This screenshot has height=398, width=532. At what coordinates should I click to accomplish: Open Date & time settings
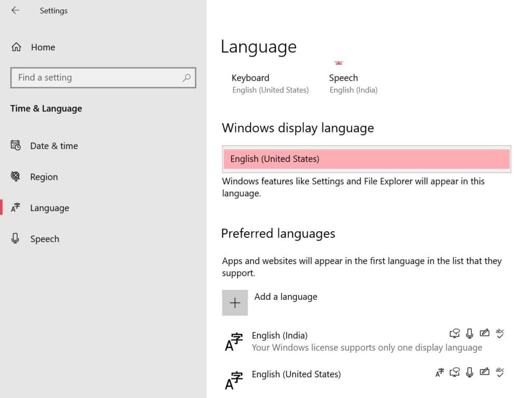[54, 146]
